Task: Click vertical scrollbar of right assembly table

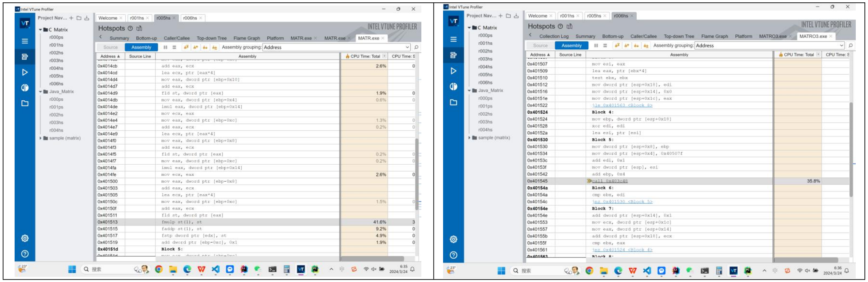Action: point(851,150)
